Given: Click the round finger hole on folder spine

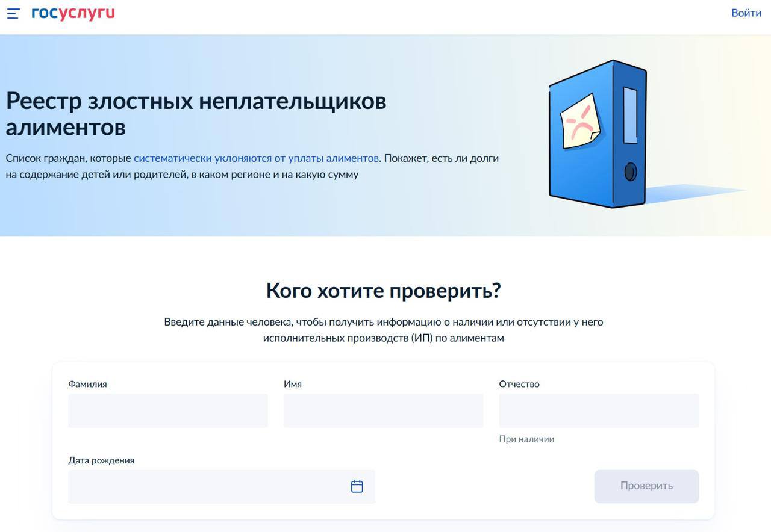Looking at the screenshot, I should (x=630, y=172).
